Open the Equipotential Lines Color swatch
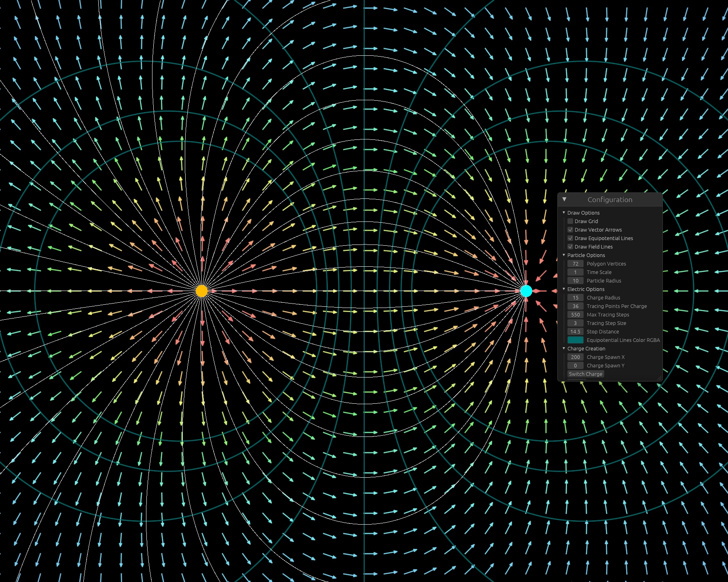728x582 pixels. click(576, 340)
